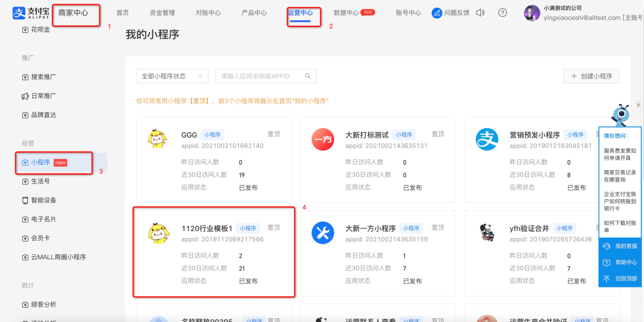Click the GGG mini program chick icon

(158, 139)
